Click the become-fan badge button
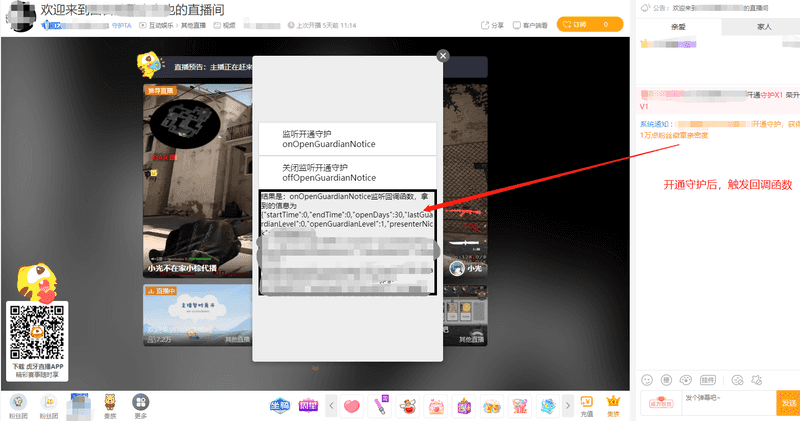 [x=661, y=402]
